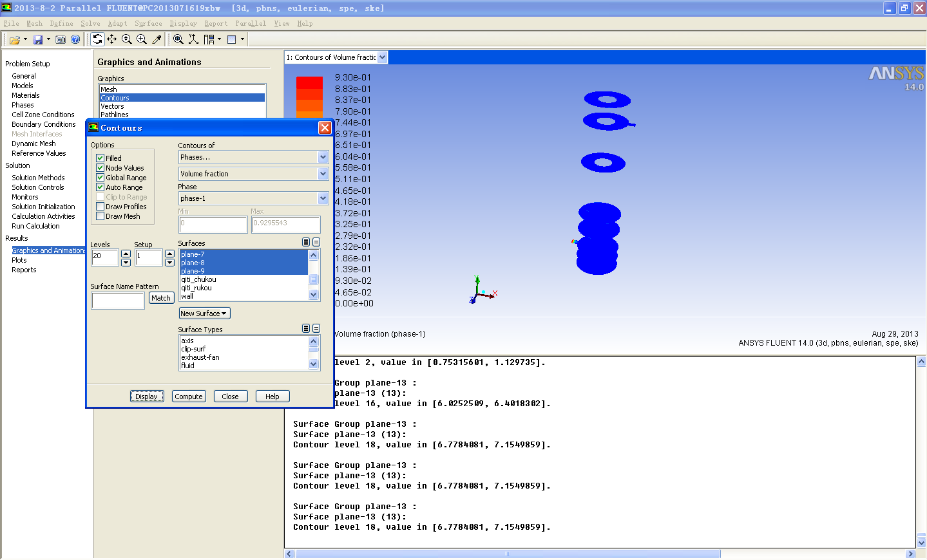Click the save floppy disk icon
This screenshot has width=927, height=560.
coord(38,40)
